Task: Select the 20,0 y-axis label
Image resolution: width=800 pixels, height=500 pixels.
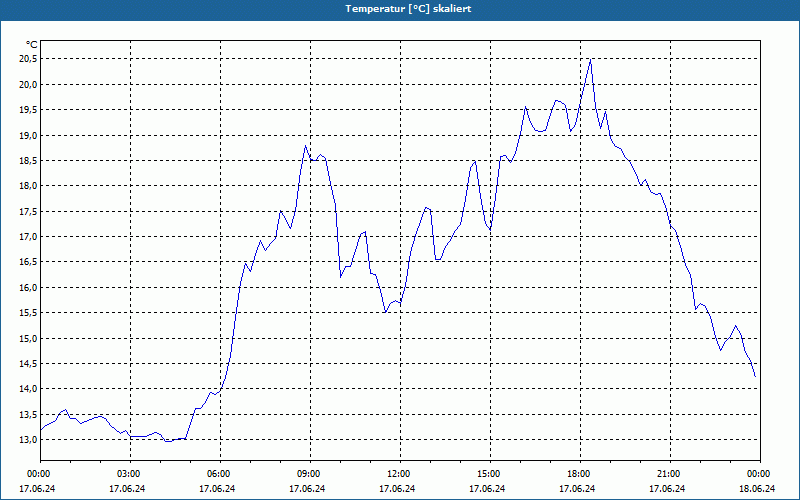Action: (29, 85)
